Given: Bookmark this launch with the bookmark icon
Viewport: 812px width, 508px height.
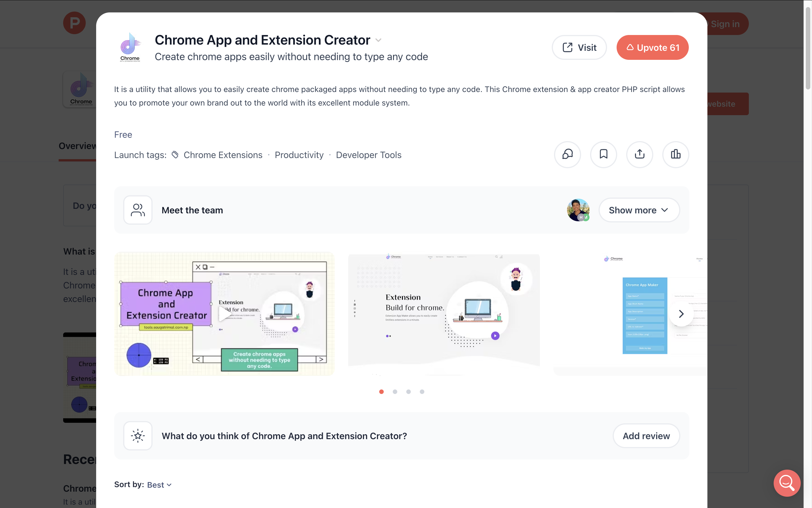Looking at the screenshot, I should click(603, 154).
